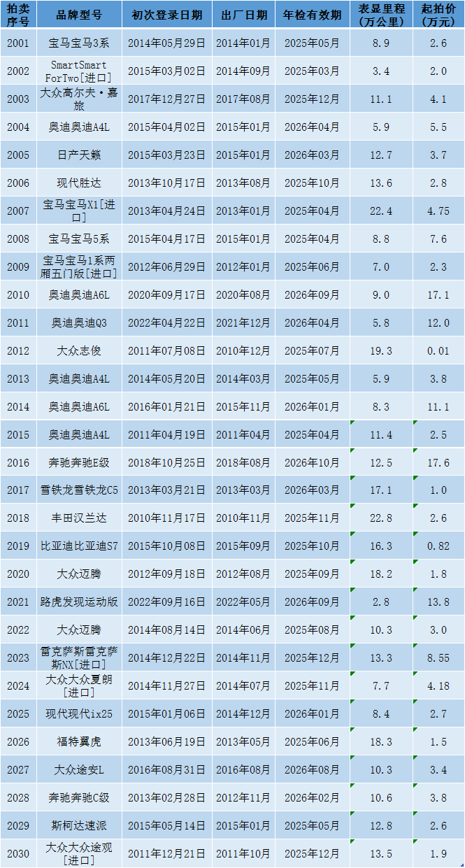
Task: Click mileage value 19.3 in row 2012
Action: [x=381, y=350]
